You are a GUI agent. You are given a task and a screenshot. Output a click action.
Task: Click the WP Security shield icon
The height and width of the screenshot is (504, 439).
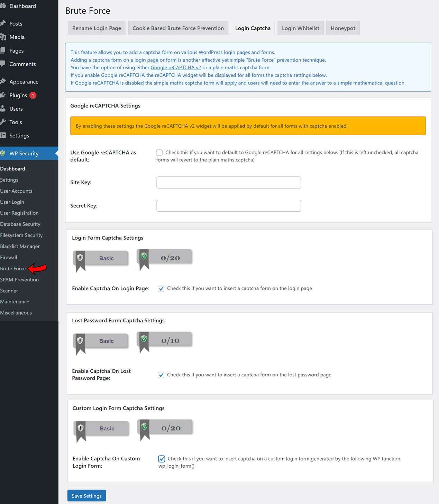click(x=3, y=153)
